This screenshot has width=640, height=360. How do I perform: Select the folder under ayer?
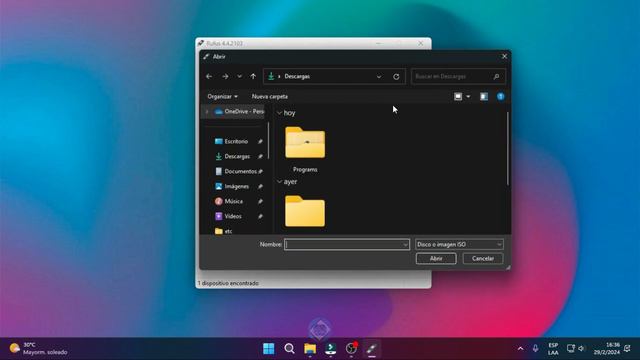[x=305, y=211]
